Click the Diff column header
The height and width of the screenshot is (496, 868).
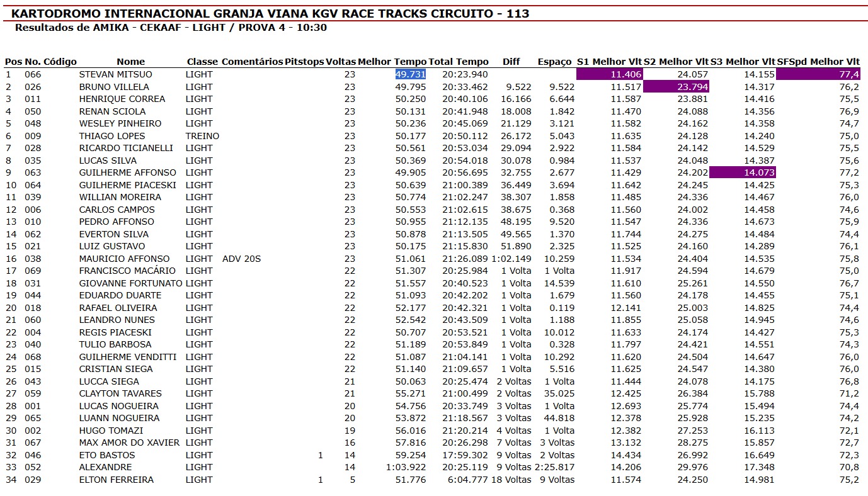pos(511,62)
